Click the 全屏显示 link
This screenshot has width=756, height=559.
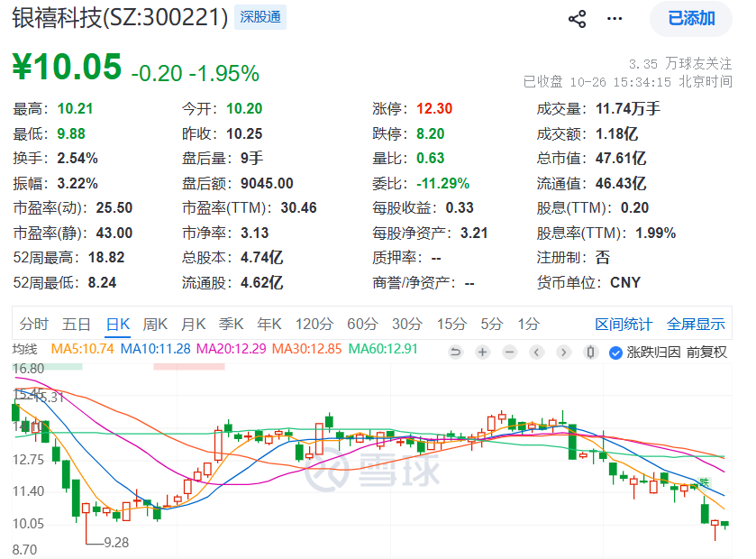click(x=696, y=324)
